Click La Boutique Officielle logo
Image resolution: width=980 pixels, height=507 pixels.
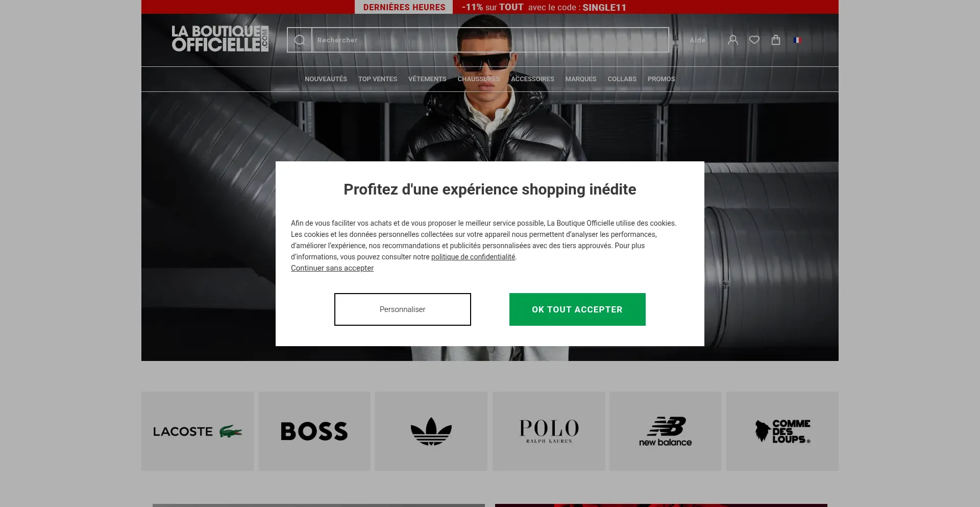tap(220, 39)
